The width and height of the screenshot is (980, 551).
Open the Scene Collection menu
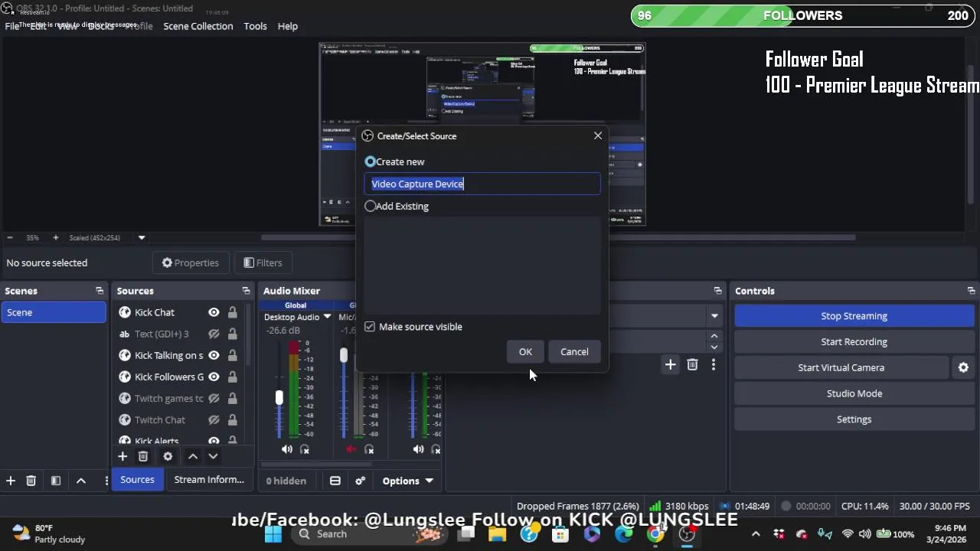pos(198,26)
